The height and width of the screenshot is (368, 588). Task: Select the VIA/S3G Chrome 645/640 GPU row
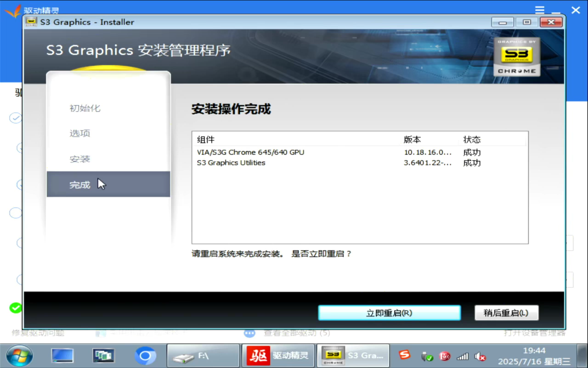click(360, 152)
